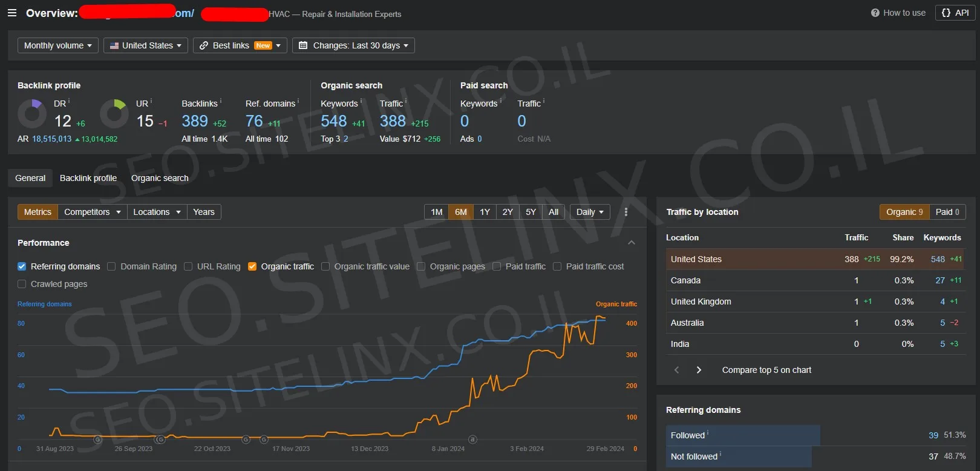Switch to the Organic search tab
The image size is (980, 471).
[160, 178]
